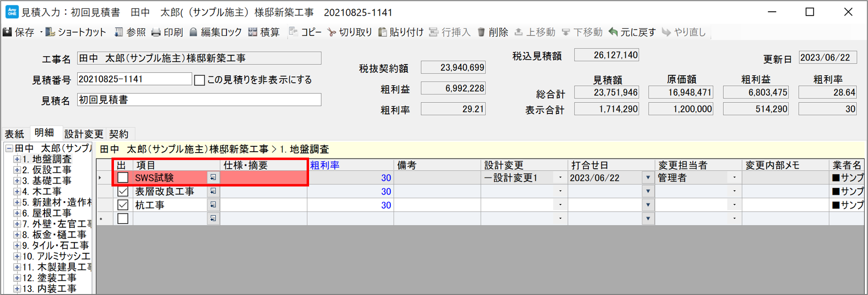Click the 切り取り scissors icon

pyautogui.click(x=332, y=32)
